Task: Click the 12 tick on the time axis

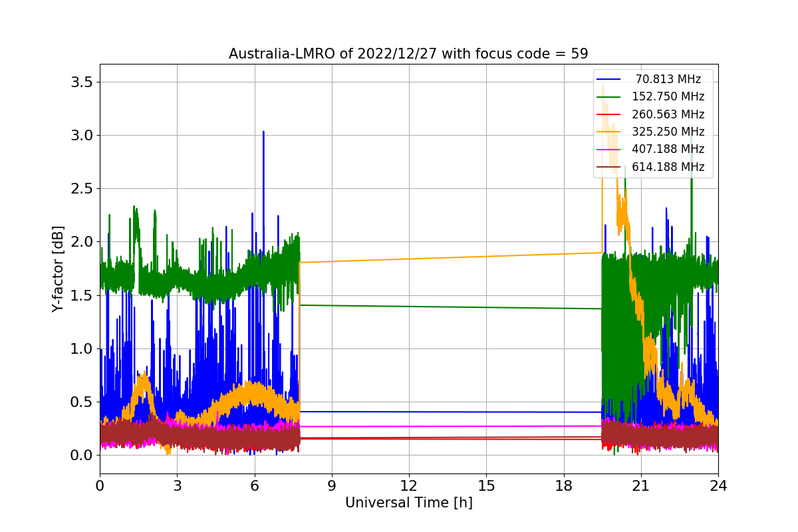Action: pyautogui.click(x=409, y=485)
